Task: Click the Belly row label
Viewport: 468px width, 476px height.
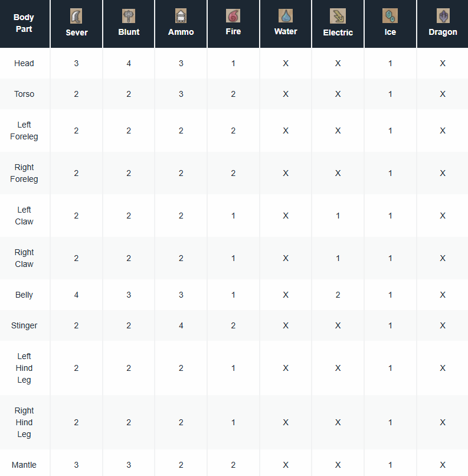Action: (24, 295)
